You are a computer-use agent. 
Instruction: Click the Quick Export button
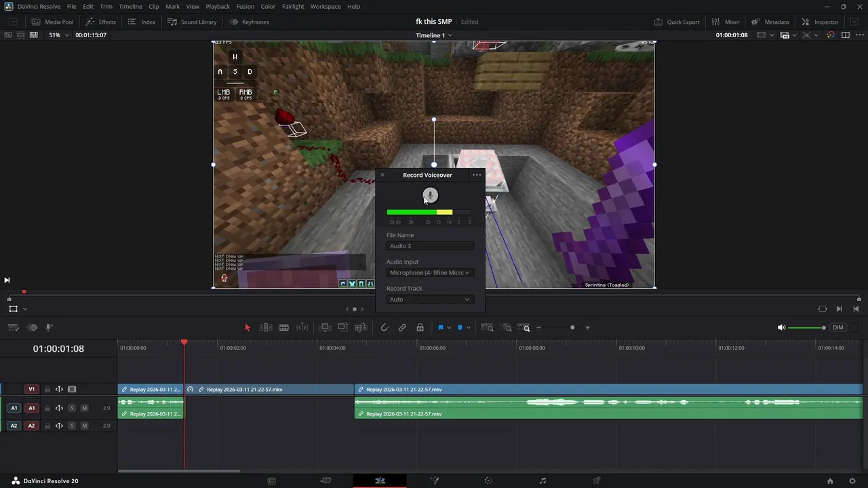[x=677, y=22]
